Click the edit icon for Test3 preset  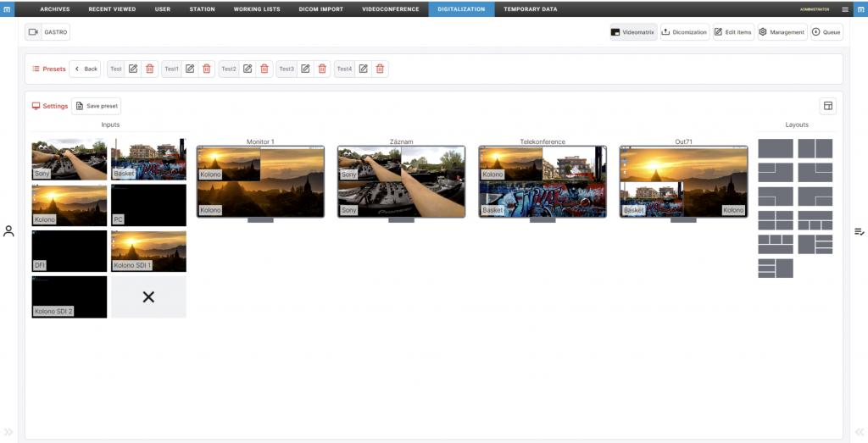pyautogui.click(x=305, y=69)
